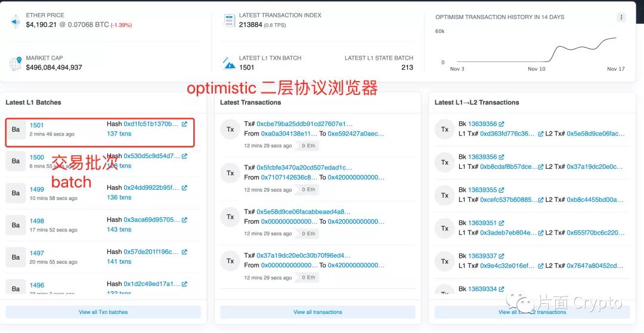Viewport: 644px width, 333px height.
Task: Click the Latest Transaction Index server icon
Action: click(229, 20)
